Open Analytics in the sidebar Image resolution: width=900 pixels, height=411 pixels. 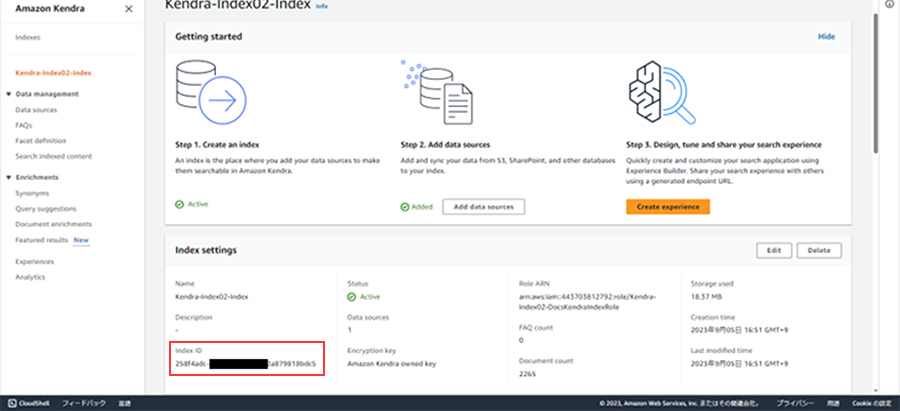30,277
